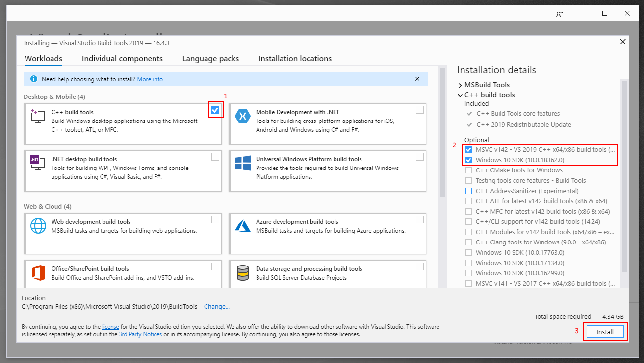Check the Web development build tools workload

click(x=215, y=219)
